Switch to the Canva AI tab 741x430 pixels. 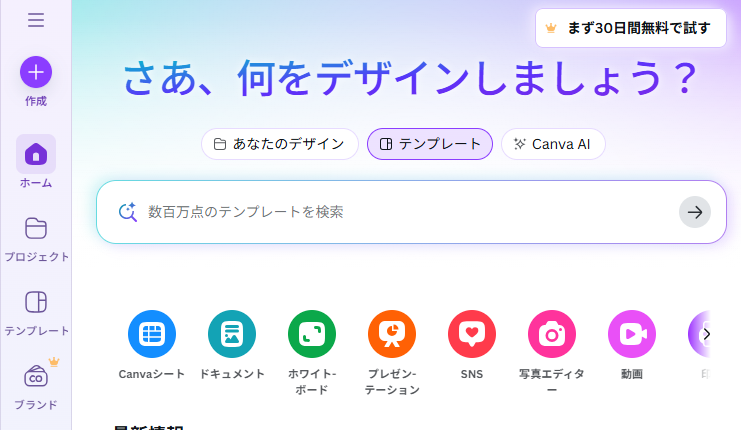(x=553, y=144)
